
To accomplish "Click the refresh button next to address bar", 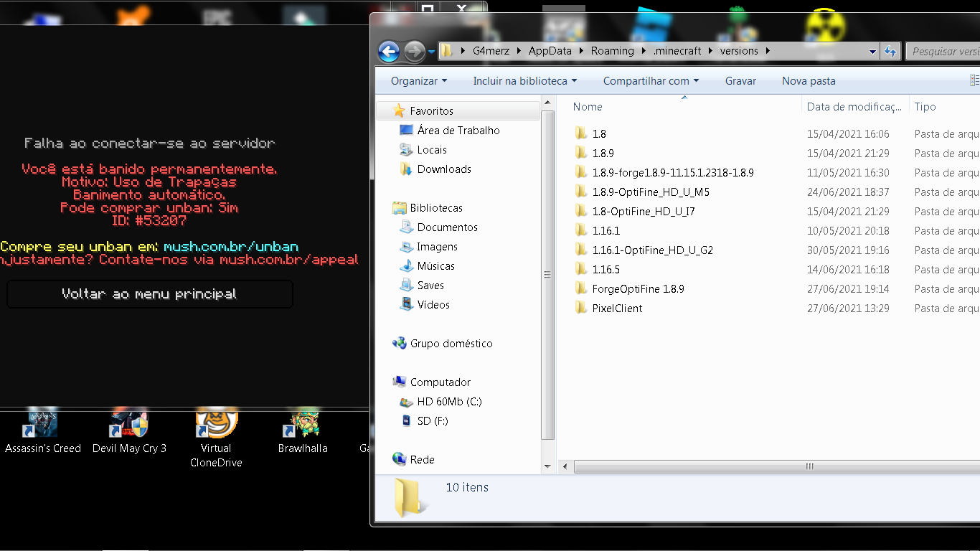I will (890, 51).
